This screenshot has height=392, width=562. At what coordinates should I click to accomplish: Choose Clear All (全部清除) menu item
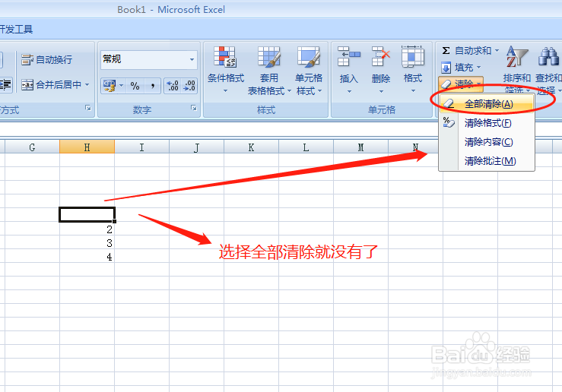pos(487,104)
